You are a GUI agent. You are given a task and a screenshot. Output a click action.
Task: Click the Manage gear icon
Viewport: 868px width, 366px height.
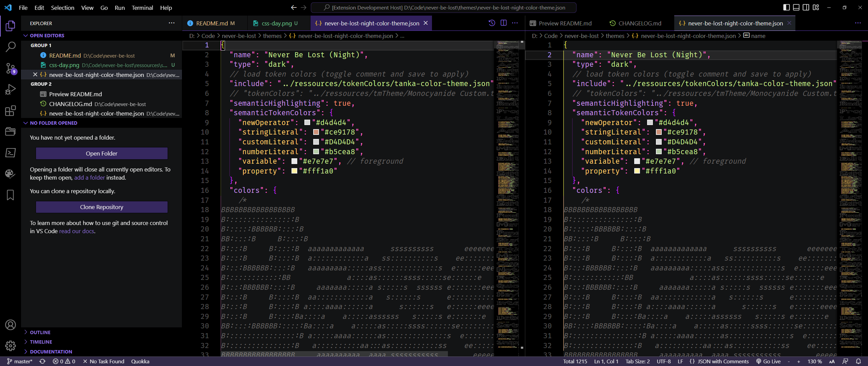click(11, 345)
